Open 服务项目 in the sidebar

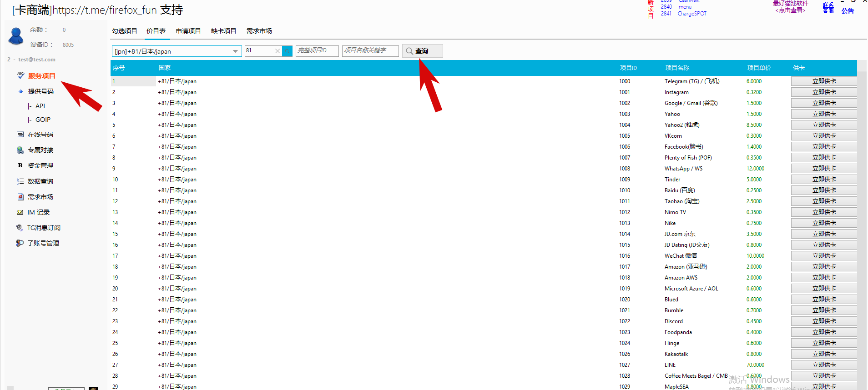pyautogui.click(x=41, y=76)
